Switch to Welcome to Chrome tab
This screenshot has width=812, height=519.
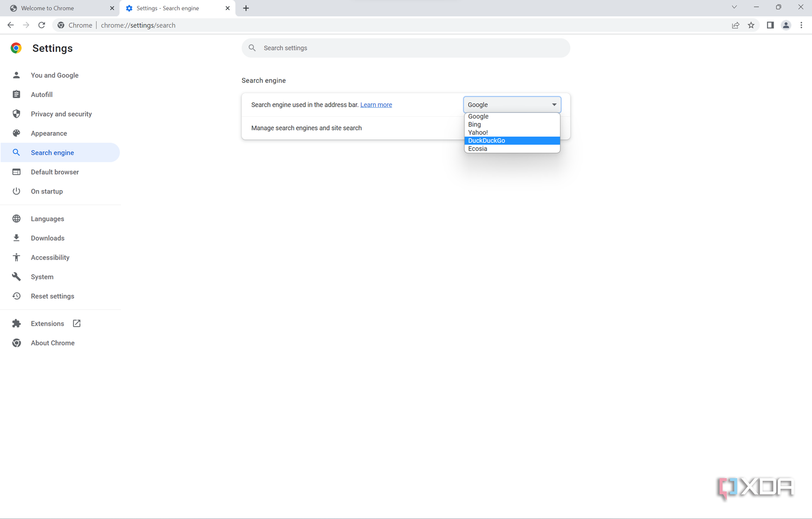(x=54, y=8)
